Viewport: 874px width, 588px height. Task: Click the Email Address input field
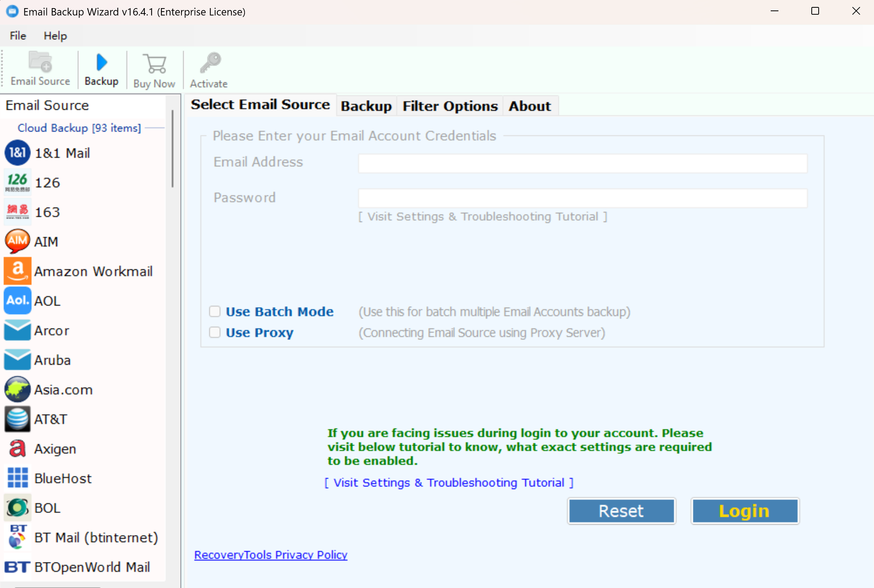tap(583, 163)
